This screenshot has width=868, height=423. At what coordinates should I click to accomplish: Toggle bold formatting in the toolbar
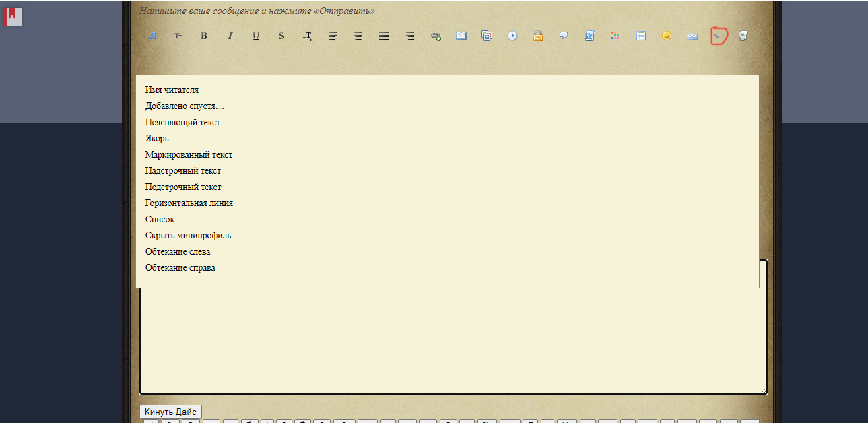click(204, 36)
